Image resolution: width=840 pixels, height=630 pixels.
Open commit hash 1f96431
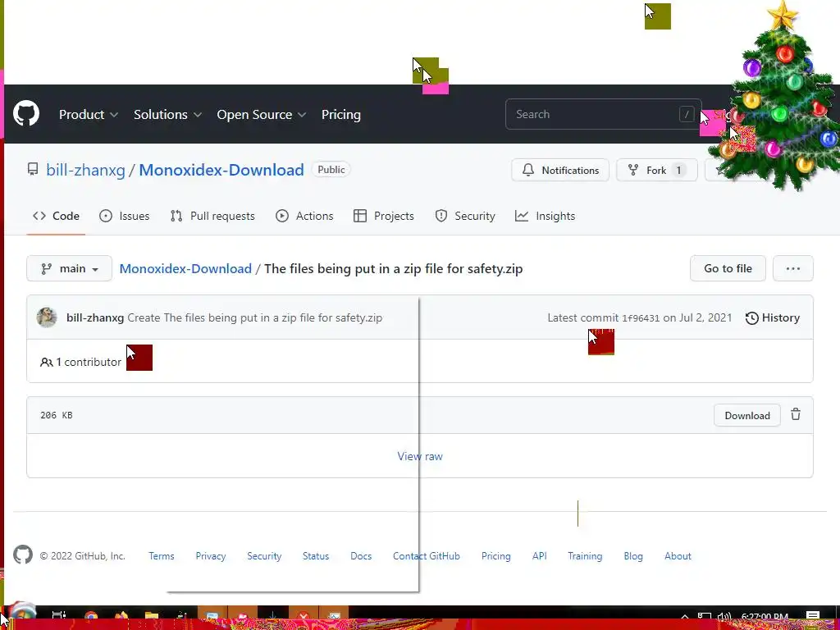[x=641, y=318]
